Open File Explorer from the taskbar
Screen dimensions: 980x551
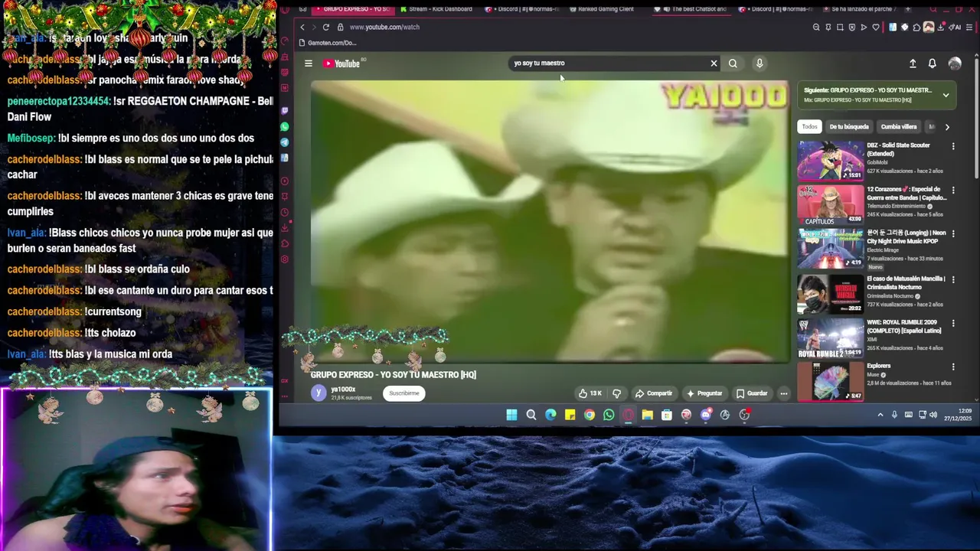pyautogui.click(x=647, y=415)
